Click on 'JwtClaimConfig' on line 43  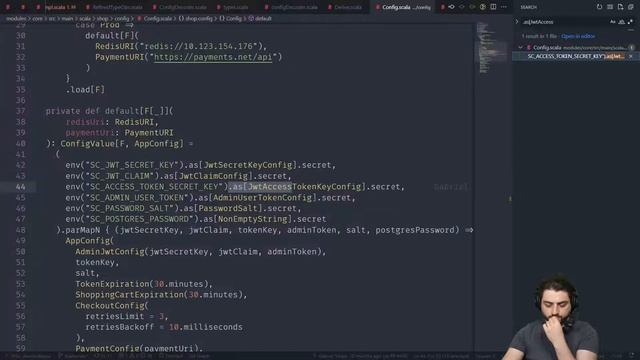[x=213, y=176]
